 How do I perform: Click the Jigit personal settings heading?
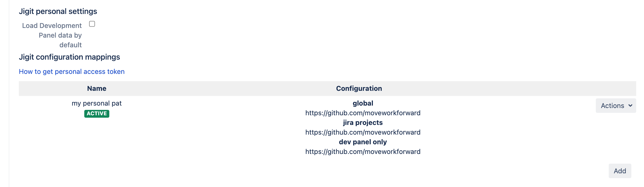(x=58, y=12)
